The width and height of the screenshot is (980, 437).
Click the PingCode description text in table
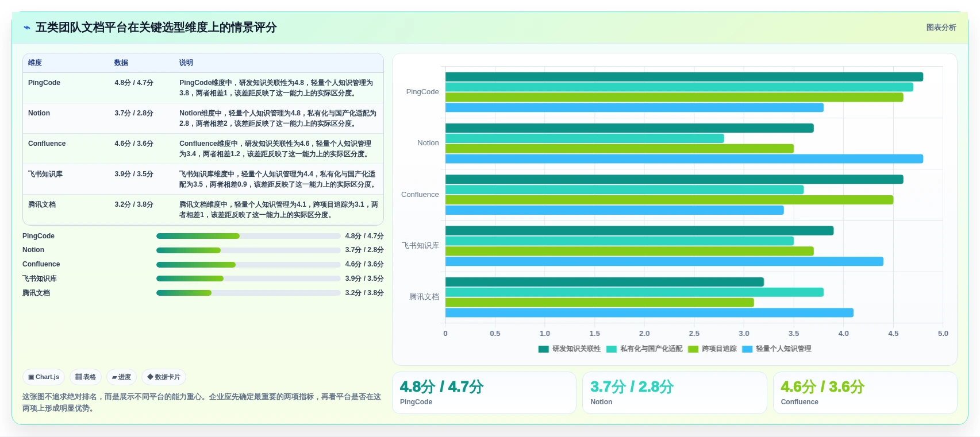[276, 88]
